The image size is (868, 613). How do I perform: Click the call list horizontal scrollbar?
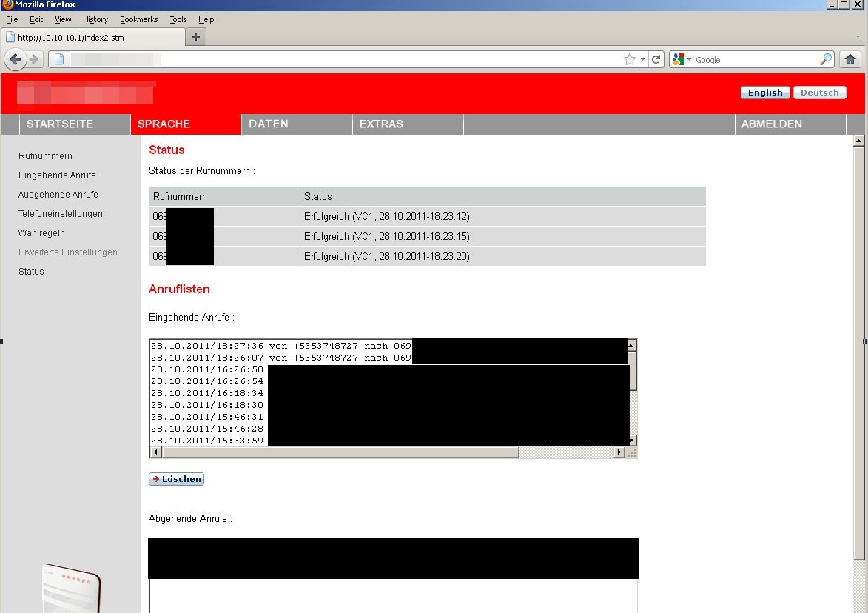tap(340, 452)
